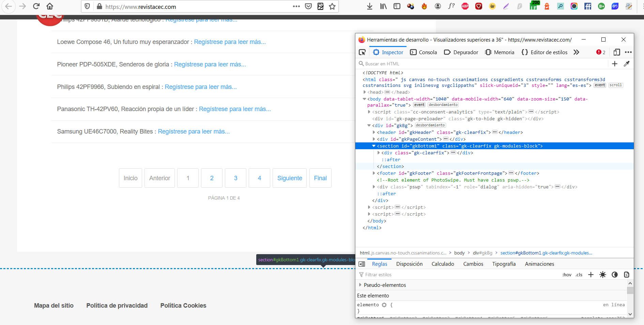Toggle the three-pane inspector icon beside Reglas
Image resolution: width=644 pixels, height=325 pixels.
pyautogui.click(x=362, y=264)
